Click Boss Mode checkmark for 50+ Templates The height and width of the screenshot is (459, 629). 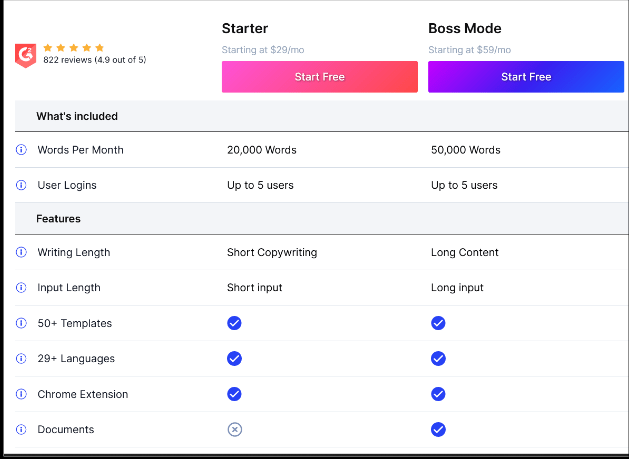pos(438,323)
